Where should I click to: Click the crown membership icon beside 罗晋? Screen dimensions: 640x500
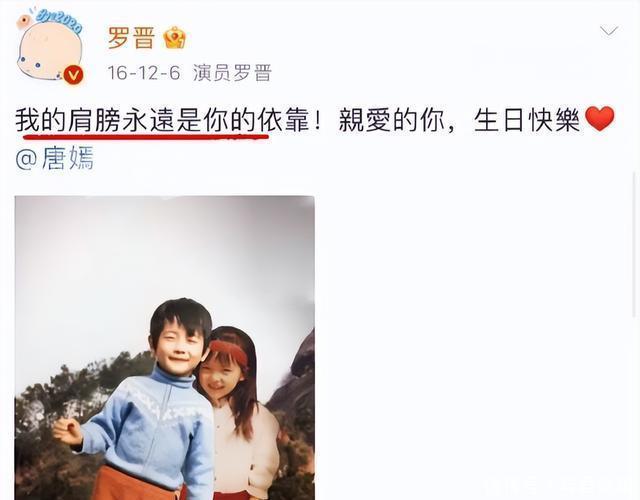click(175, 38)
